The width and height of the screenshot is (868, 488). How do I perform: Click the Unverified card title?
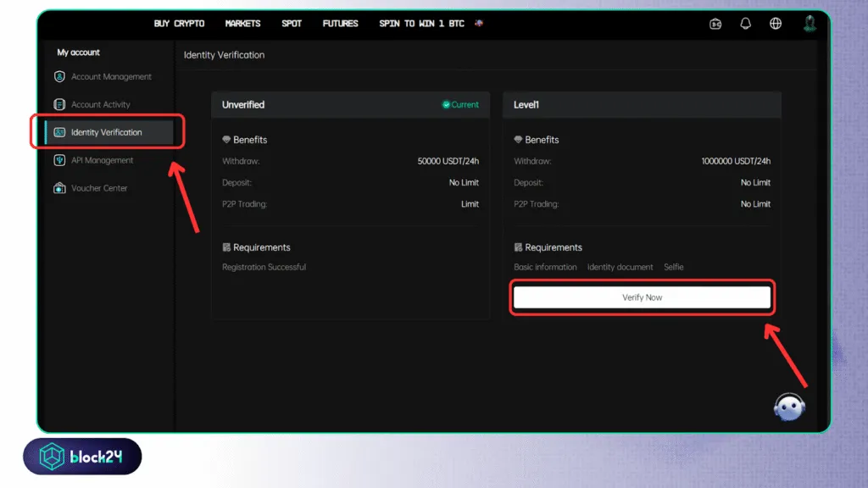pyautogui.click(x=243, y=105)
